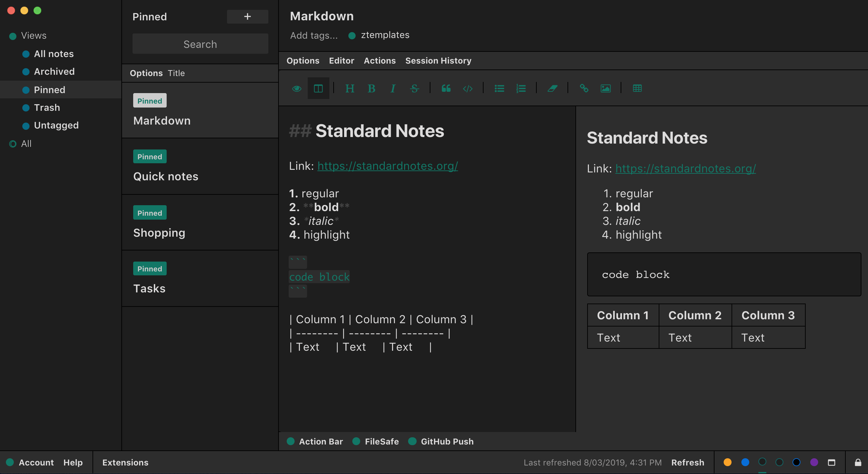Select the Archived view
The width and height of the screenshot is (868, 474).
click(54, 71)
